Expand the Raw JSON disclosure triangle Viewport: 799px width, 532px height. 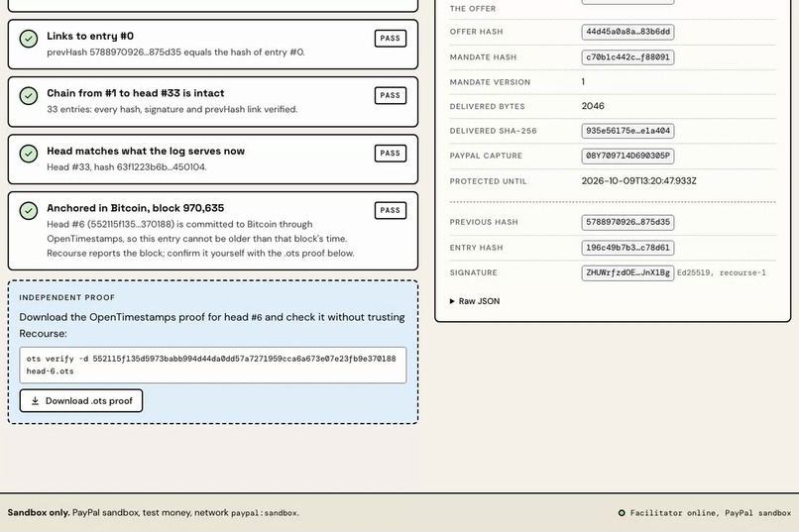[x=452, y=301]
